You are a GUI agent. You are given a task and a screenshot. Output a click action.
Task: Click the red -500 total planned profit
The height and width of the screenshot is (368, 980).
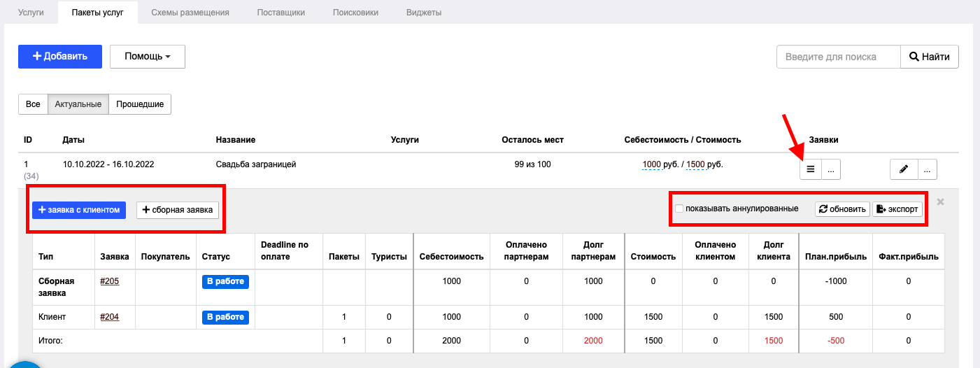coord(836,341)
